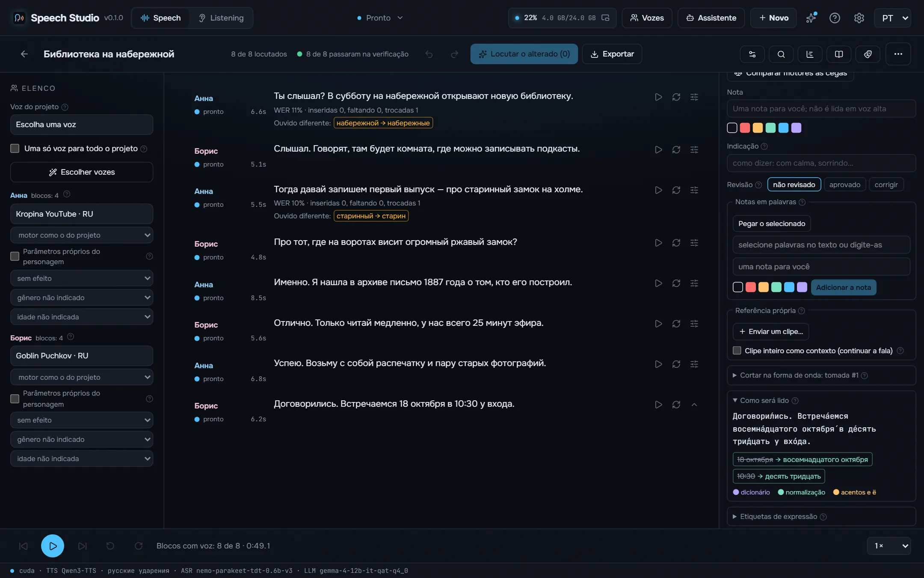Open the Assistente panel
The height and width of the screenshot is (578, 924).
711,18
